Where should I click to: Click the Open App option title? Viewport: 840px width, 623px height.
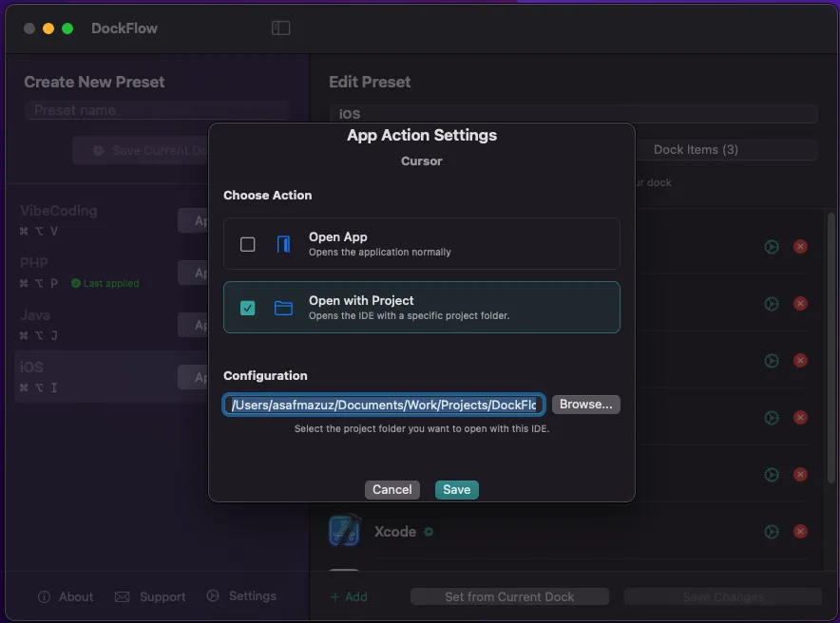point(338,237)
